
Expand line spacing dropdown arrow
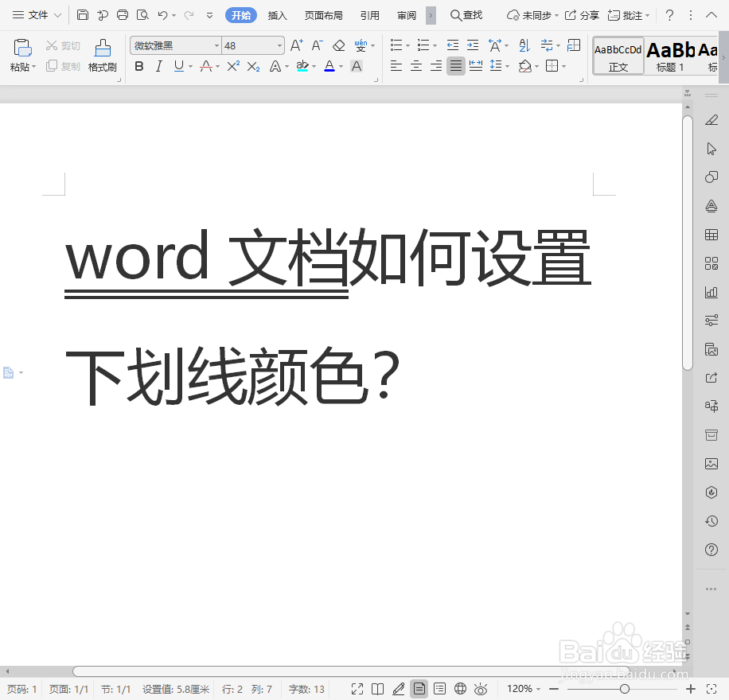[507, 67]
